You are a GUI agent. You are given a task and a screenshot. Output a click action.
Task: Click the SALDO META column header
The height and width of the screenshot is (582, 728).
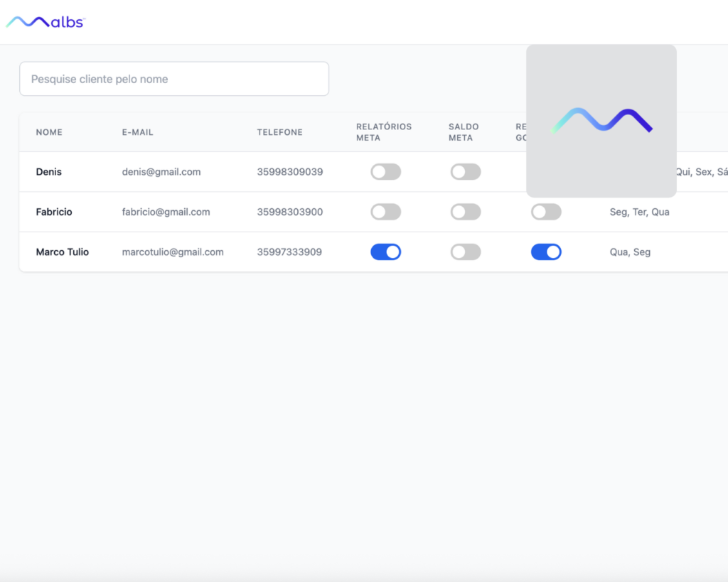pyautogui.click(x=464, y=132)
